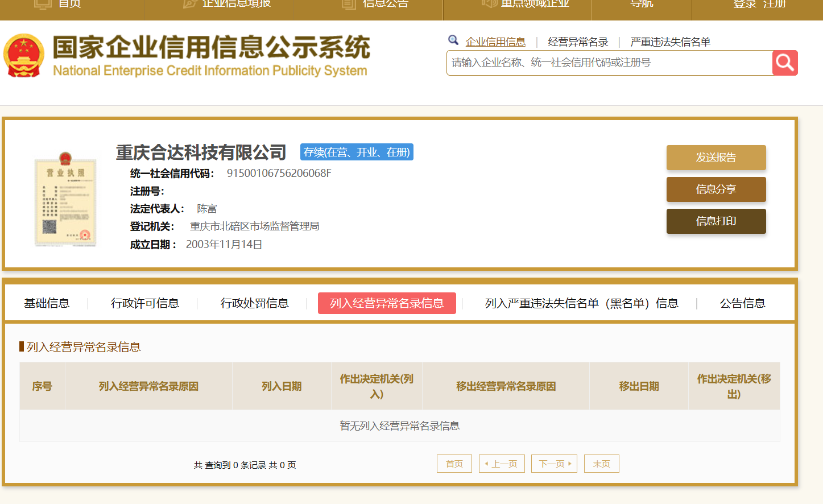823x504 pixels.
Task: Open 重点领域企业 in top navigation
Action: 535,5
